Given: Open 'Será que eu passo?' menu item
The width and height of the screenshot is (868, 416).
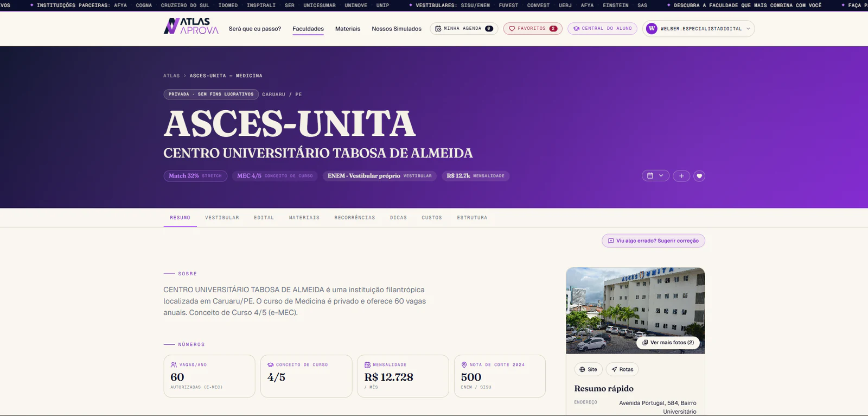Looking at the screenshot, I should pos(255,29).
